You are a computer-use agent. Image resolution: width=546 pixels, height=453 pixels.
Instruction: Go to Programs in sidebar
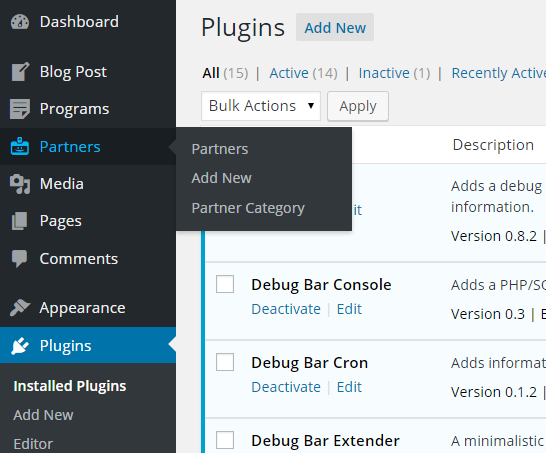click(x=88, y=109)
